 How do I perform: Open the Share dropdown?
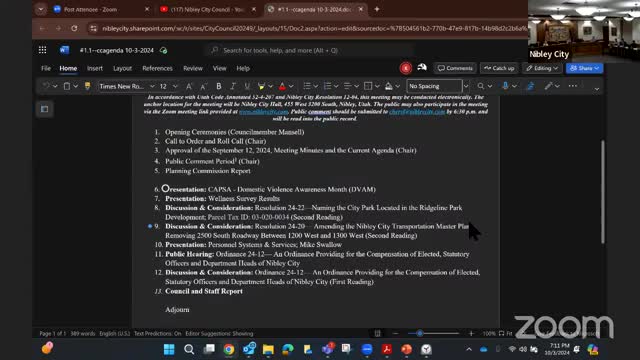pyautogui.click(x=584, y=68)
